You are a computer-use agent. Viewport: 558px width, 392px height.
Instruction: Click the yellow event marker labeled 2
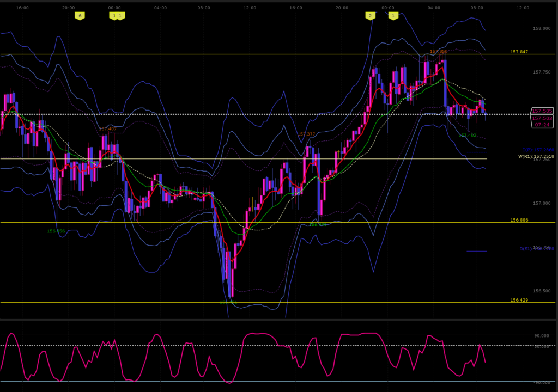tap(370, 16)
